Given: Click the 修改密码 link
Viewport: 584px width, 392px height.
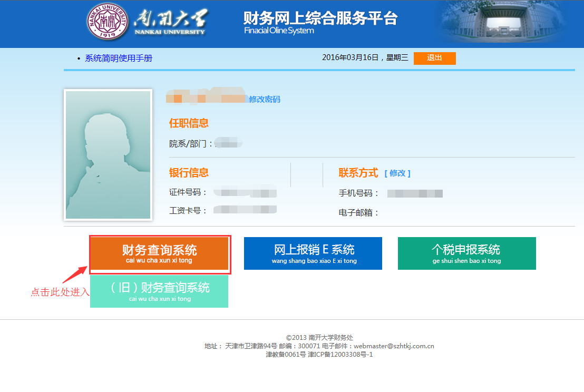Looking at the screenshot, I should click(265, 99).
